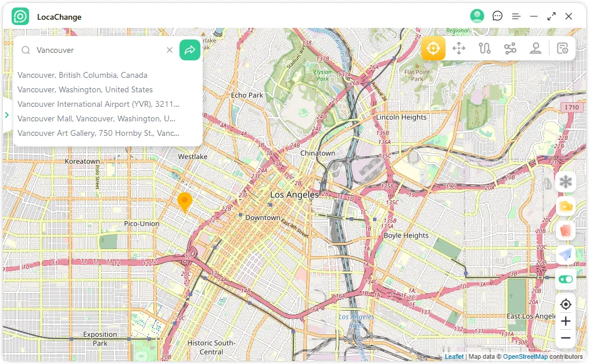Image resolution: width=589 pixels, height=364 pixels.
Task: Select the Jump Teleport mode arrows icon
Action: (459, 48)
